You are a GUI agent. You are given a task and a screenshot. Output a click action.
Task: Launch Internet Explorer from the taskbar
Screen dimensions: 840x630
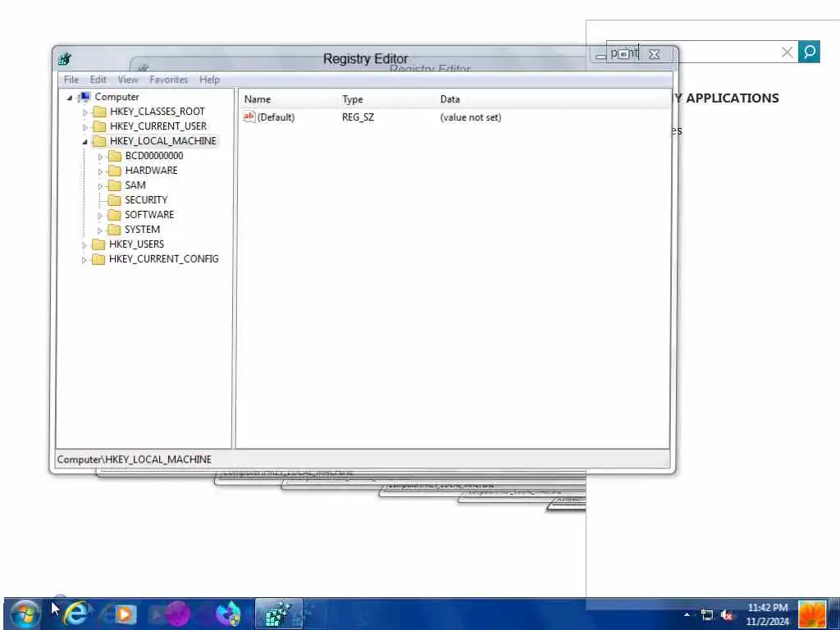coord(75,614)
